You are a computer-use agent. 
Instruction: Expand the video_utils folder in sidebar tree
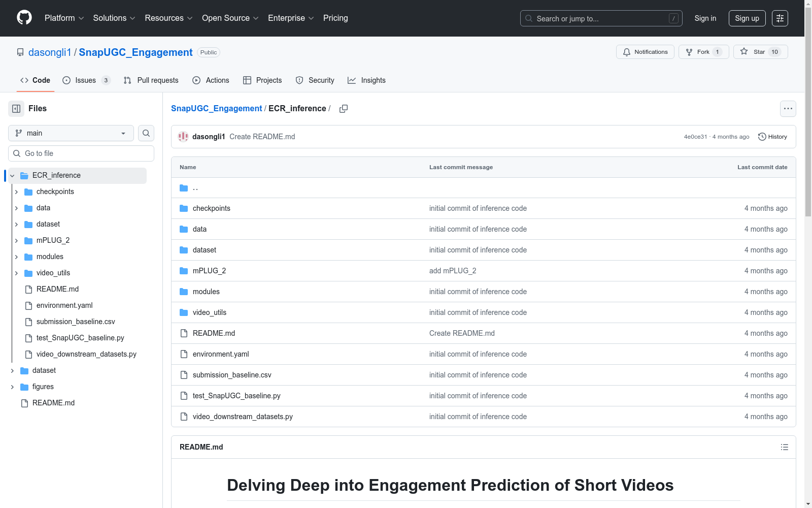coord(16,273)
